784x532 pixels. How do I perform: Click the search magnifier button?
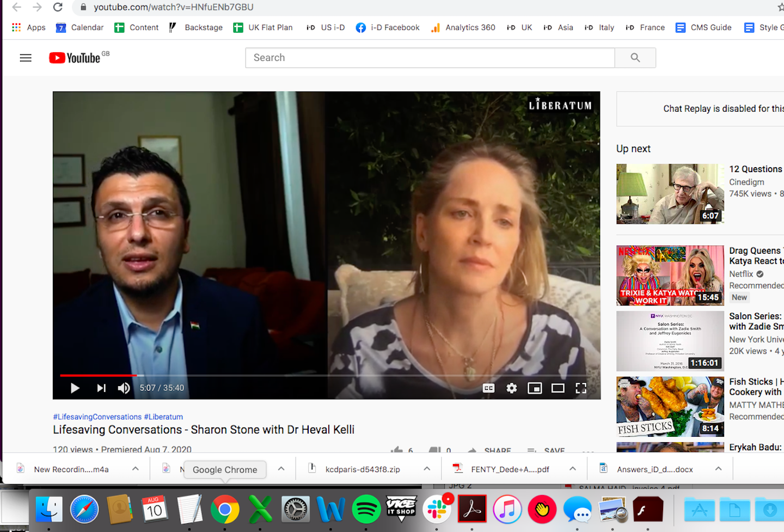pos(635,58)
